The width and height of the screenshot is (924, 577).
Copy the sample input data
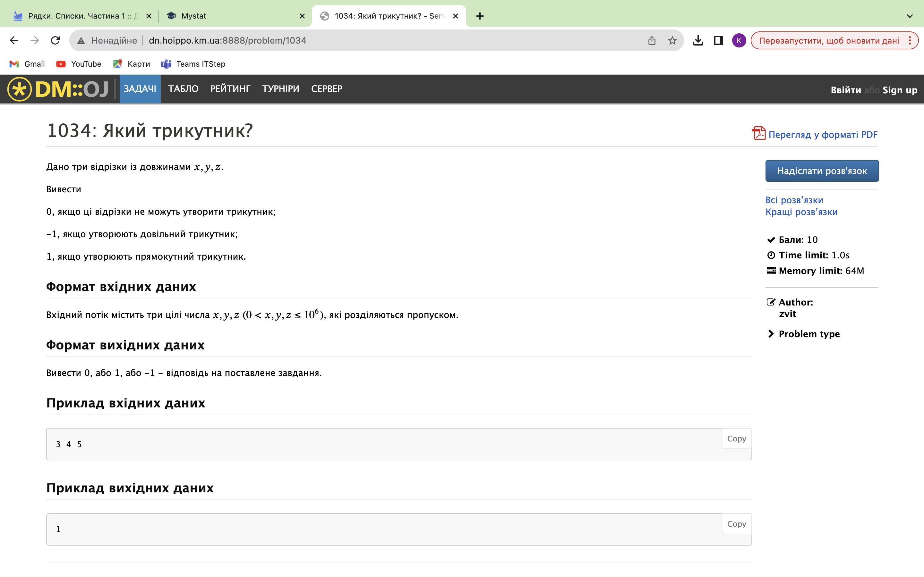point(736,439)
